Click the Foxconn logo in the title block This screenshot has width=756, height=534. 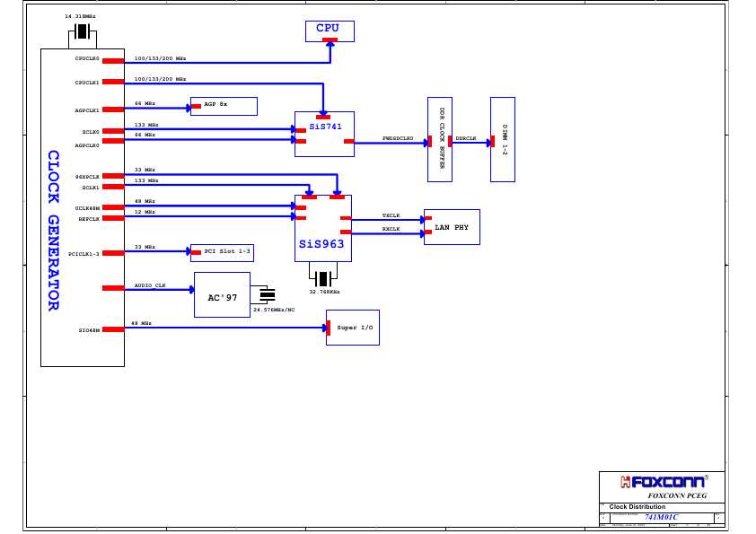tap(664, 481)
